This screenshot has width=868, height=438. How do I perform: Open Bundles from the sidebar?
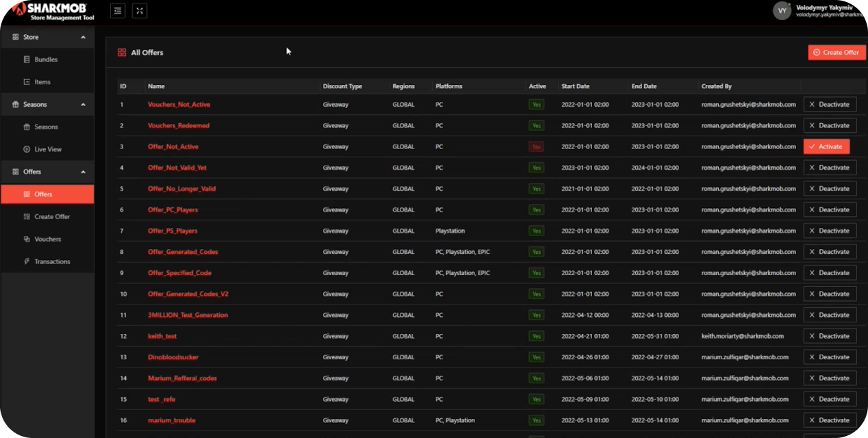(46, 60)
